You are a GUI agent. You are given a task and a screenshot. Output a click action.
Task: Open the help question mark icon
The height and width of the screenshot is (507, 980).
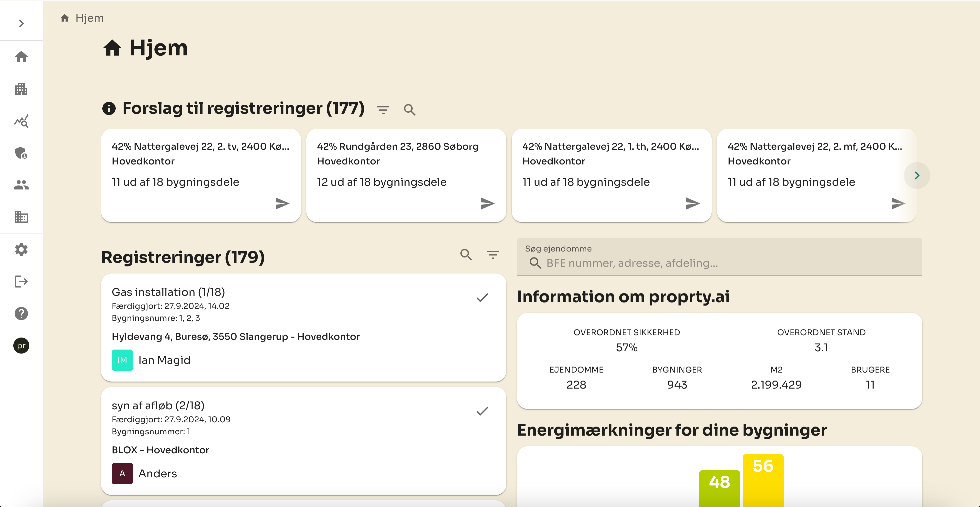click(x=21, y=314)
